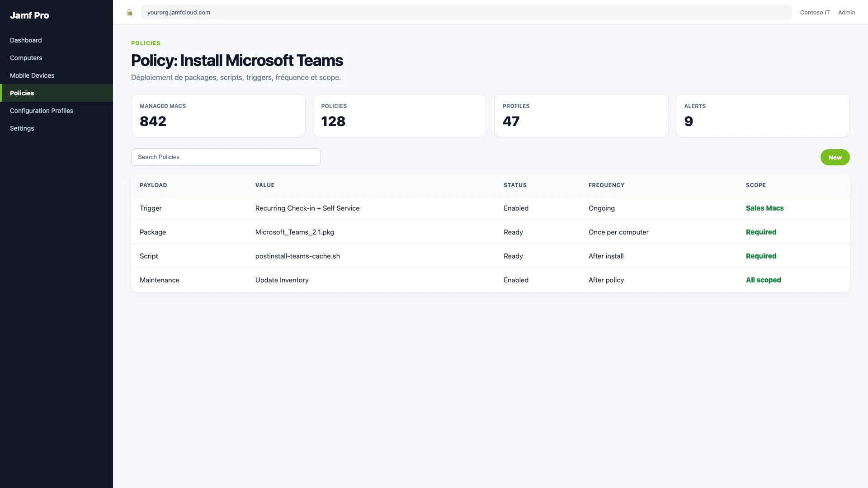The image size is (868, 488).
Task: Select the Package payload cell
Action: 153,232
